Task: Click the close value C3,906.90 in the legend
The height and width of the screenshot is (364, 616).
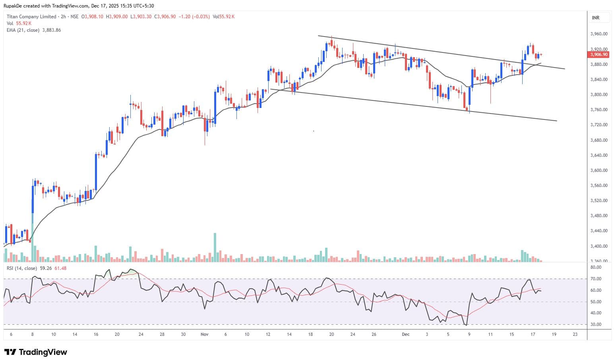Action: click(165, 17)
